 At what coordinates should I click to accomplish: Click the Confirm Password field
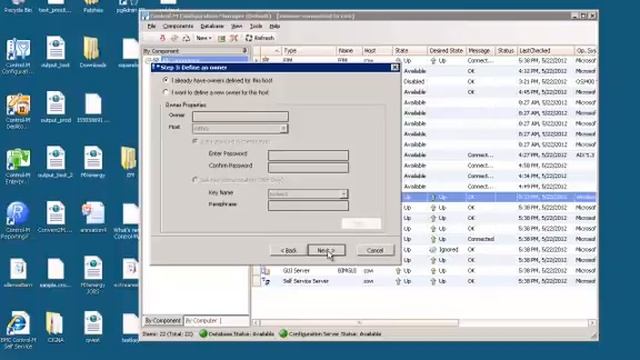(308, 167)
